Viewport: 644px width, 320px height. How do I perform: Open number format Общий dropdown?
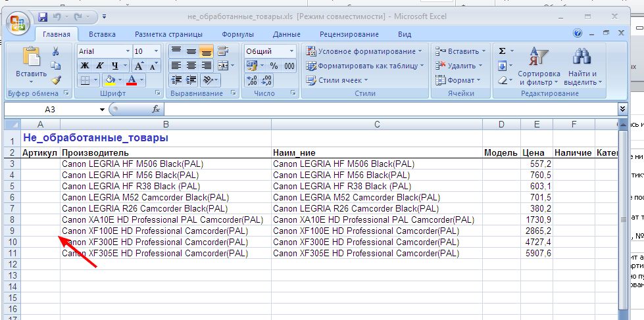(x=291, y=51)
